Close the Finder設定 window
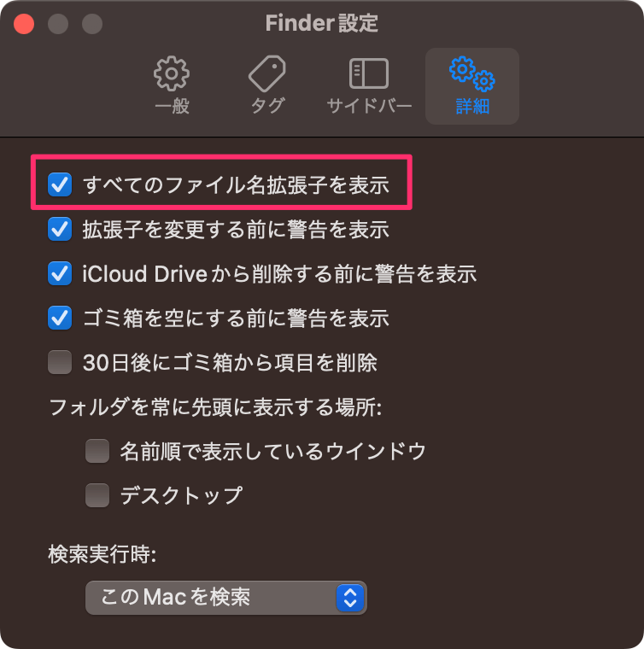 [24, 24]
